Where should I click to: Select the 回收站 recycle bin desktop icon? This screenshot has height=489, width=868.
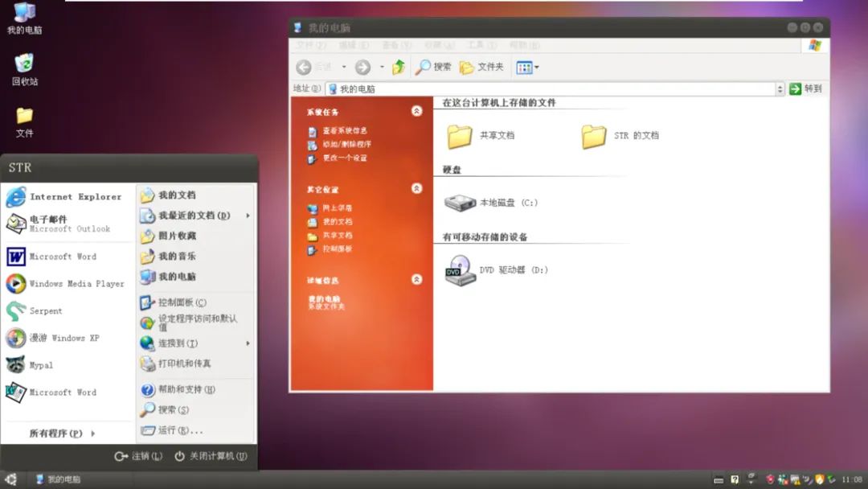[24, 70]
